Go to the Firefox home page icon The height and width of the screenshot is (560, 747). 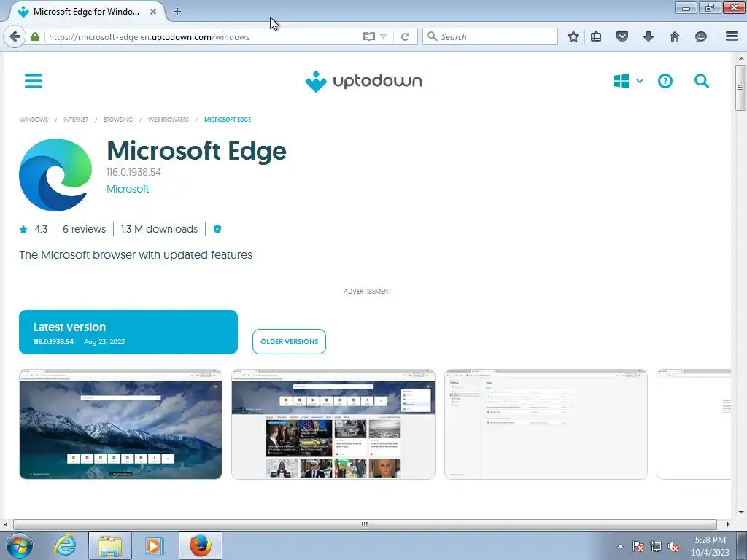click(675, 36)
